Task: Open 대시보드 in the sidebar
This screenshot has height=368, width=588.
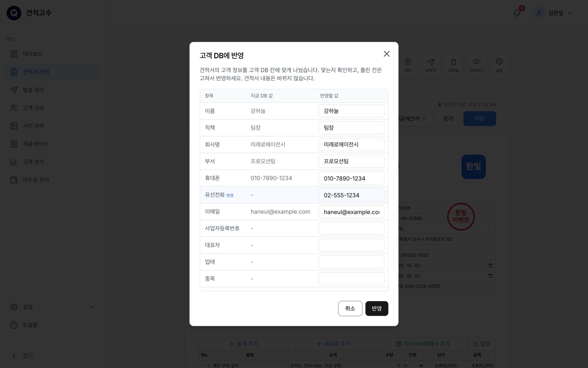Action: tap(53, 54)
